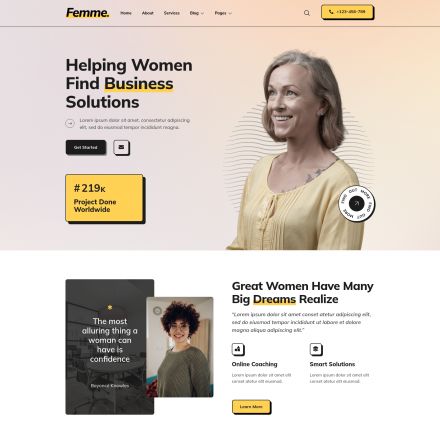Click the Smart Solutions icon
The height and width of the screenshot is (440, 440).
[316, 349]
